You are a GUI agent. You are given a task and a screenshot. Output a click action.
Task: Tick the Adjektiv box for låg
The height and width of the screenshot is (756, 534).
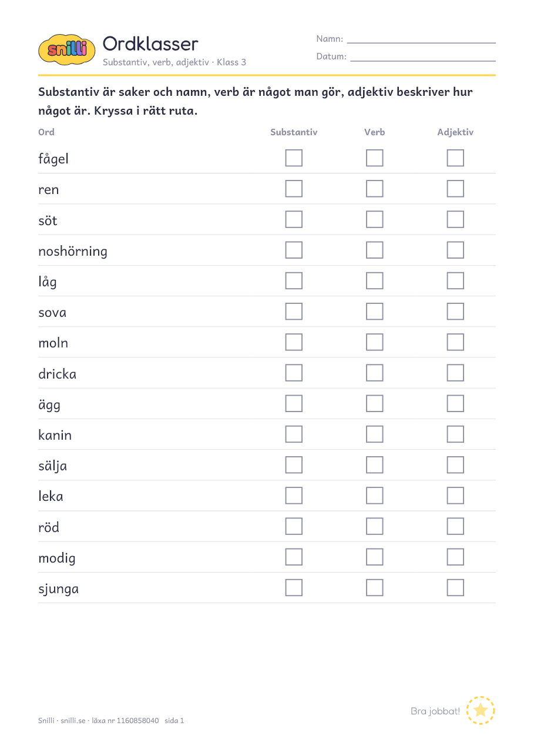coord(455,281)
